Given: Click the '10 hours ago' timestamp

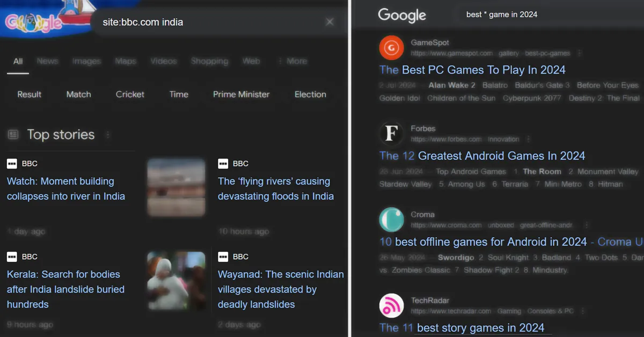Looking at the screenshot, I should [244, 232].
